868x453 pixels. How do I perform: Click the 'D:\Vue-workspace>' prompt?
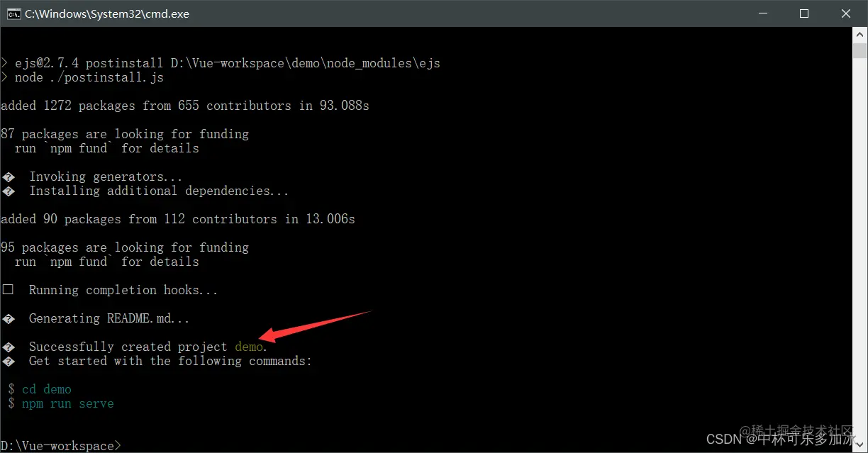tap(61, 446)
